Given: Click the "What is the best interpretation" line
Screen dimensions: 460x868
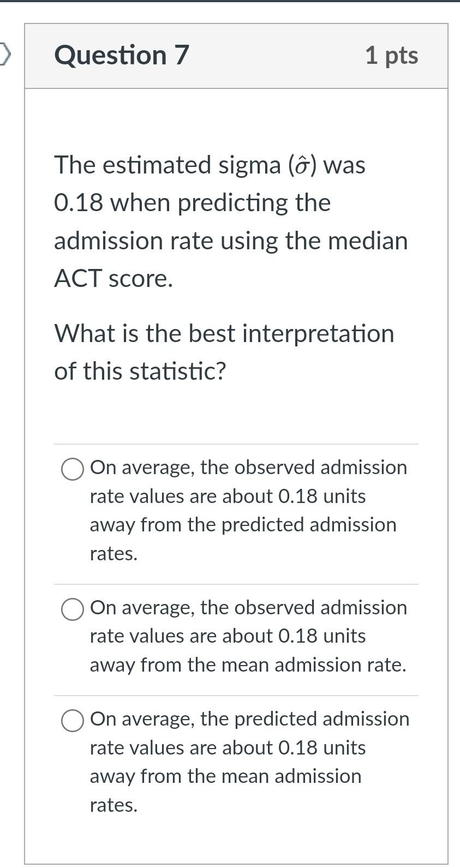Looking at the screenshot, I should click(224, 333).
